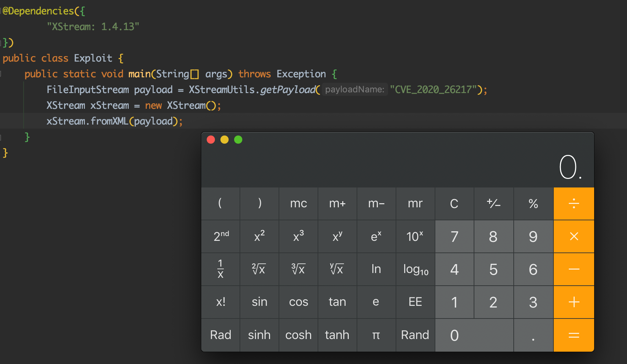Screen dimensions: 627x364
Task: Toggle the 2nd function key
Action: pyautogui.click(x=220, y=236)
